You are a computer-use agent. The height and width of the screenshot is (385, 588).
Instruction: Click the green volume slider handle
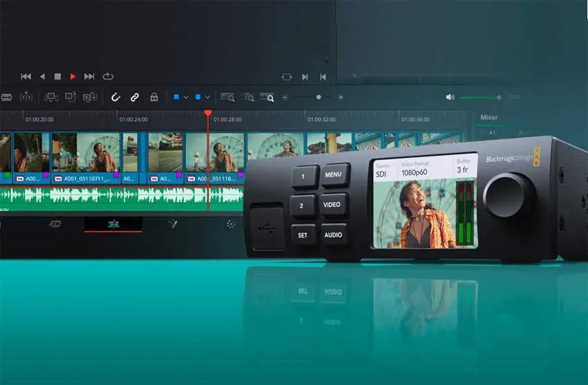click(x=498, y=98)
